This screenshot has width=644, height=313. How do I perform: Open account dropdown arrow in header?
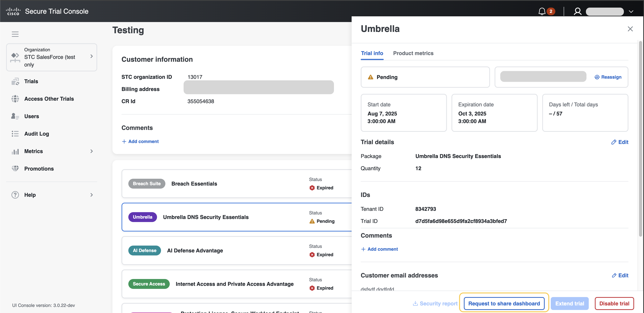(631, 12)
